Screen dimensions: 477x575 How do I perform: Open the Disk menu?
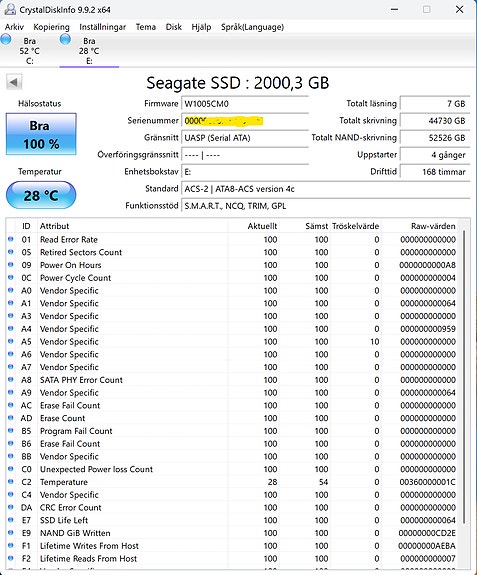point(173,27)
